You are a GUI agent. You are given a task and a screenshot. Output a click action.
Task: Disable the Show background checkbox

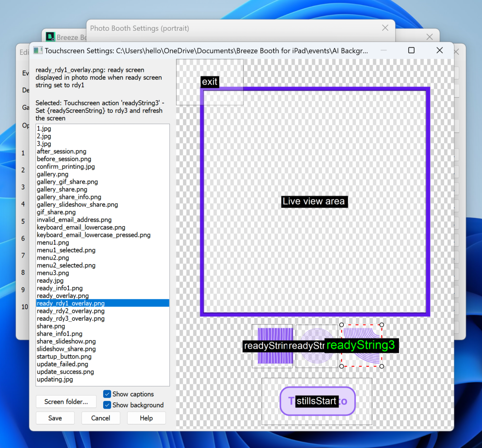coord(107,405)
